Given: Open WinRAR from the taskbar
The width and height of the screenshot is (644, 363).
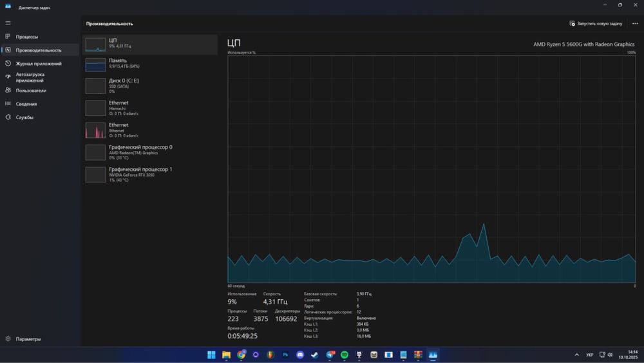Looking at the screenshot, I should point(418,355).
